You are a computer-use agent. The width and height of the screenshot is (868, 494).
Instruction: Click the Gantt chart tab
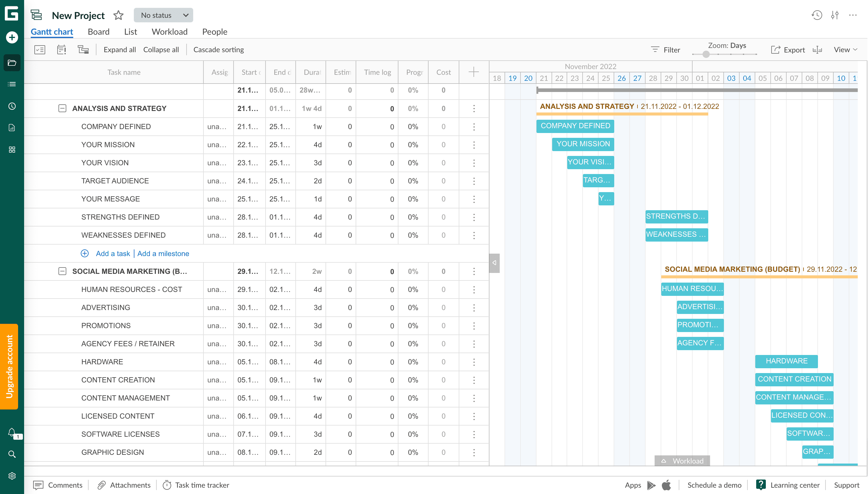pyautogui.click(x=52, y=32)
